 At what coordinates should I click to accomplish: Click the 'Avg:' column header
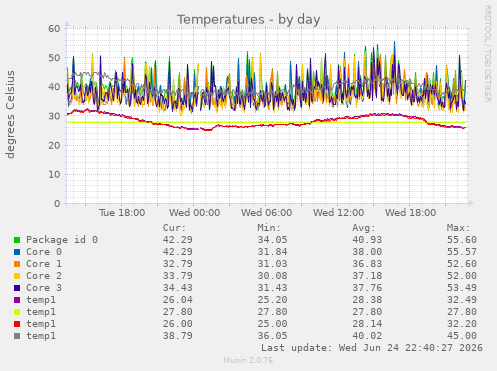[364, 228]
